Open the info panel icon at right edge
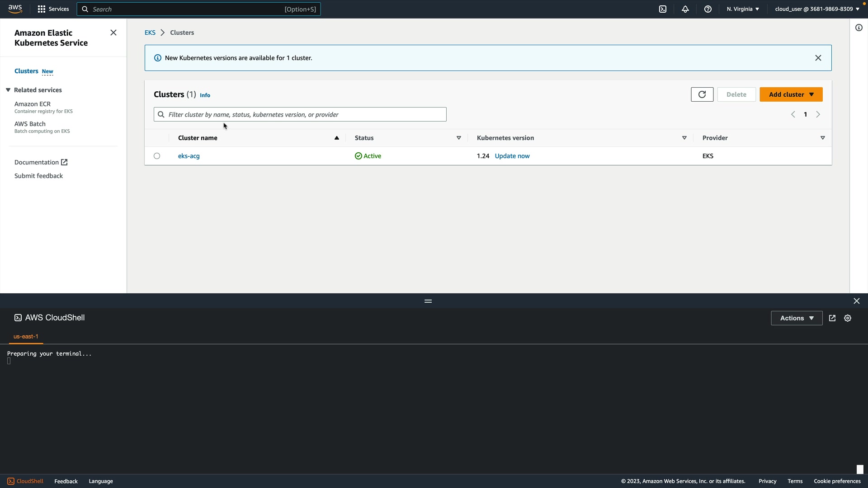The height and width of the screenshot is (488, 868). click(859, 28)
